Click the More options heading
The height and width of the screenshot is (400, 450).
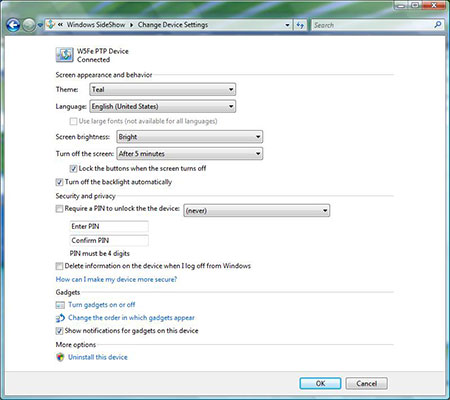[76, 345]
